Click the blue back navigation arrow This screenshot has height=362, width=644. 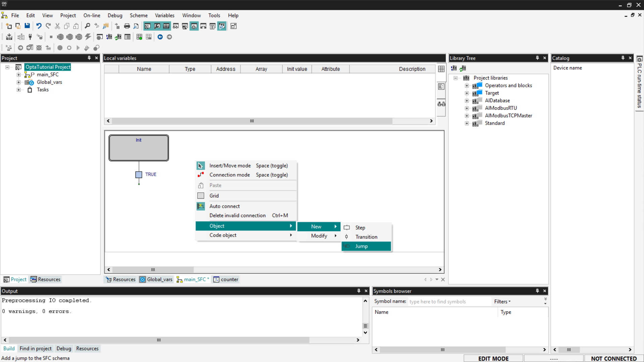click(x=160, y=37)
